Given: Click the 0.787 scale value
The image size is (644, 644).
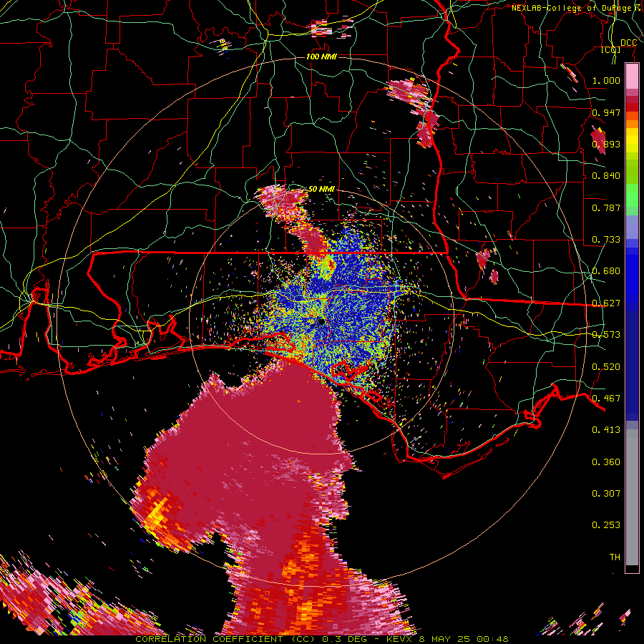Looking at the screenshot, I should 606,208.
